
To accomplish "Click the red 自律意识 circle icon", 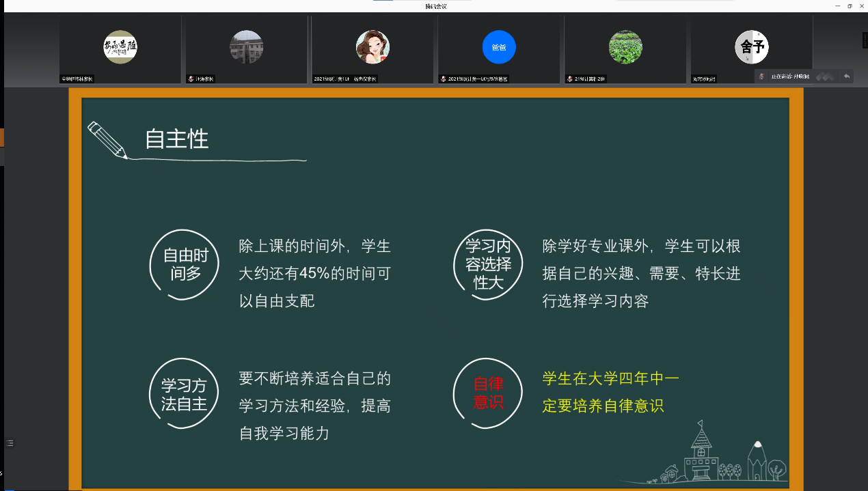I will click(x=488, y=393).
